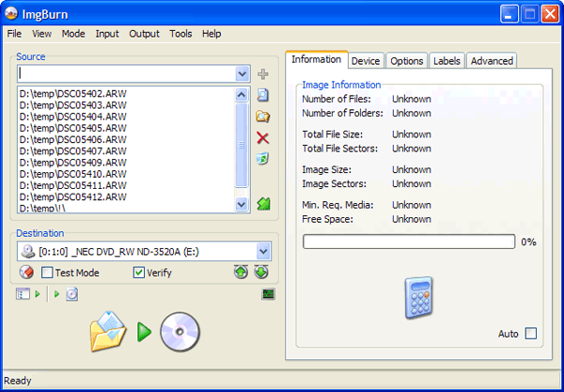Select D:\temp\DSC05412.ARW in the list

73,197
